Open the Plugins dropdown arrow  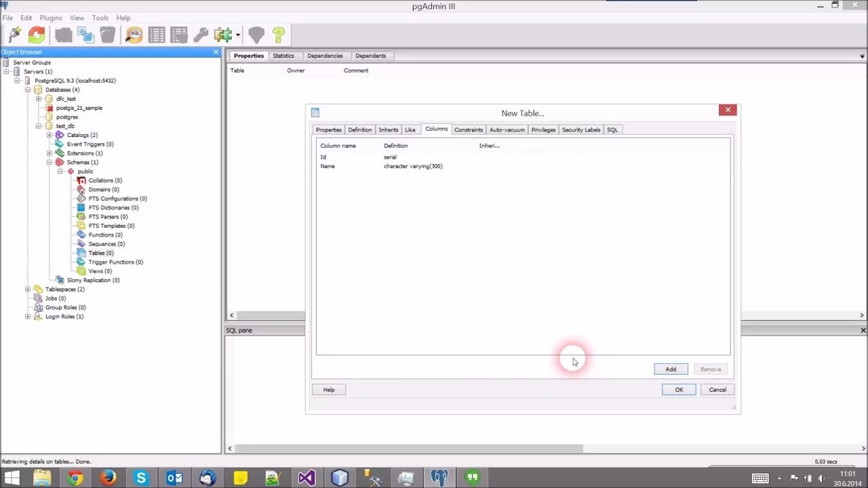point(238,35)
